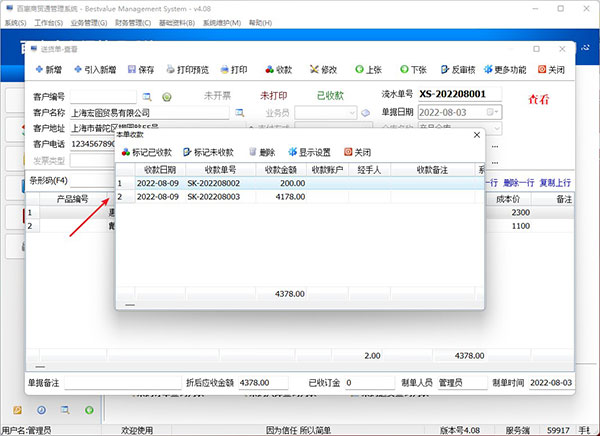Open the 财务管理(C) menu
600x436 pixels.
pos(133,23)
